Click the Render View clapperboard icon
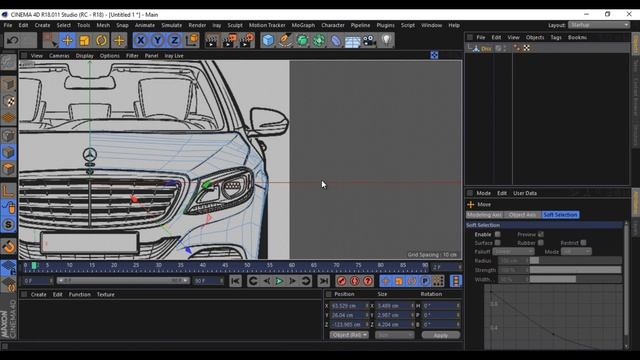640x360 pixels. pos(212,40)
